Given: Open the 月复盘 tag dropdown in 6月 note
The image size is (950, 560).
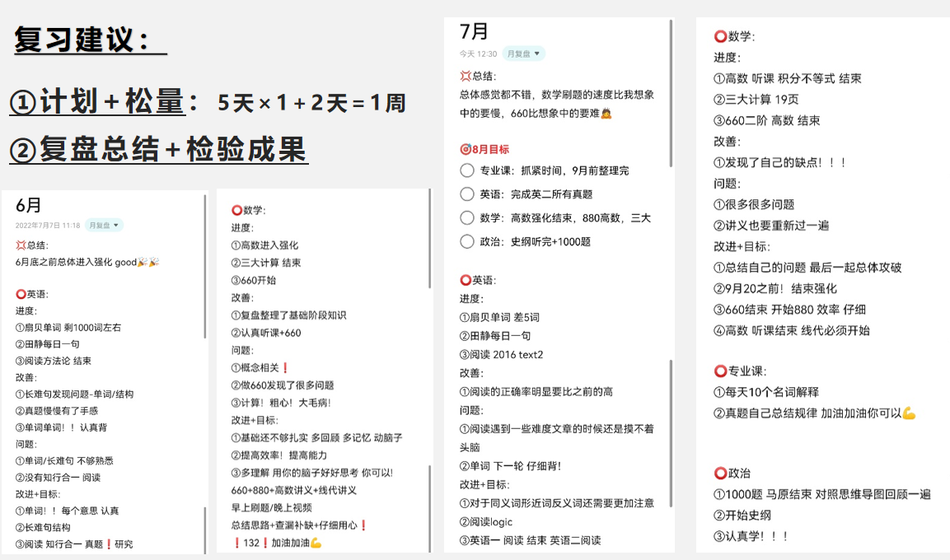Looking at the screenshot, I should pyautogui.click(x=104, y=225).
